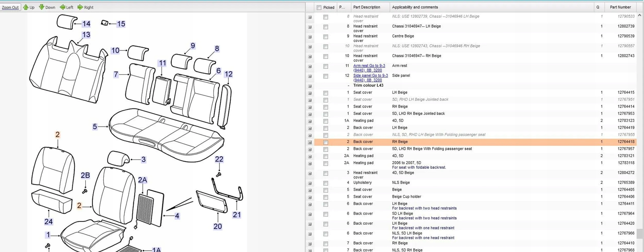Select callout 4 in the diagram
This screenshot has height=252, width=644.
[177, 216]
